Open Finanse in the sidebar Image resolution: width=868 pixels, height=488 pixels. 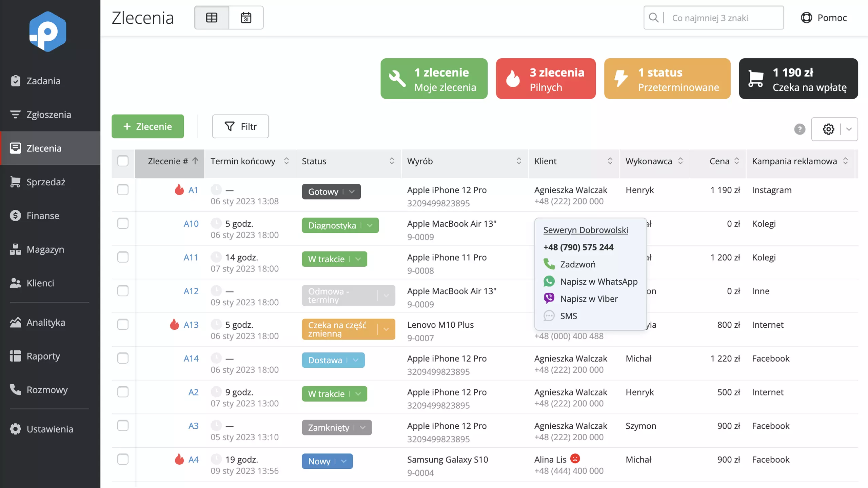click(x=50, y=216)
